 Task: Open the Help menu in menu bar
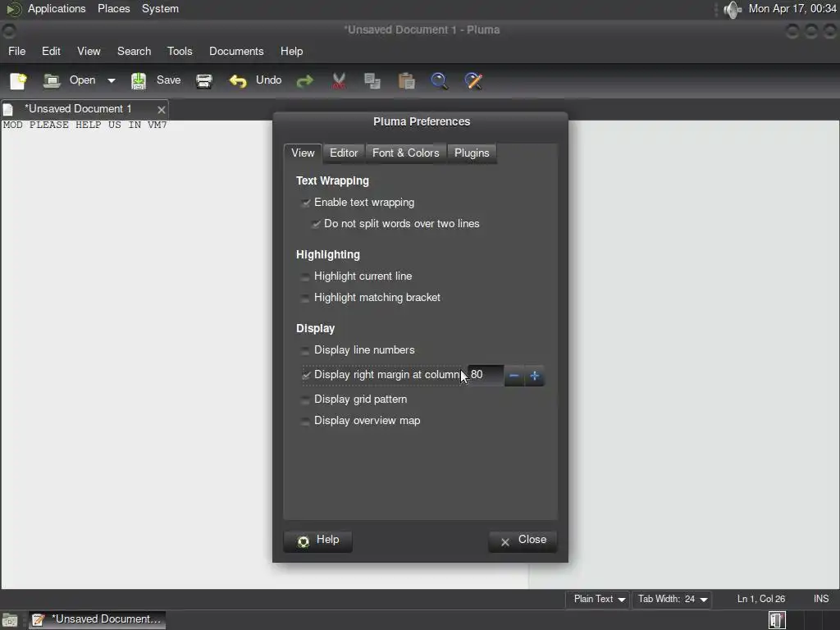(x=291, y=52)
